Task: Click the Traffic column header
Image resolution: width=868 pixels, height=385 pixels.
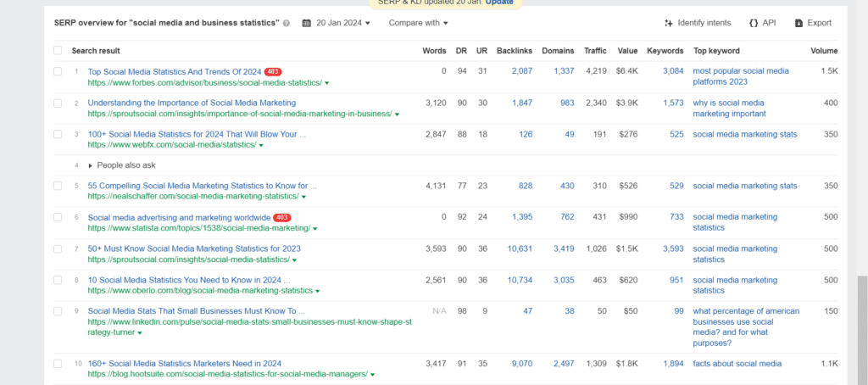Action: (595, 51)
